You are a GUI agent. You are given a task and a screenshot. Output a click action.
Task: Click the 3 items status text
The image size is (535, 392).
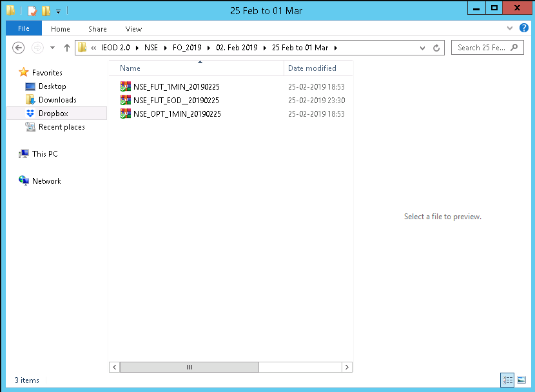pos(27,380)
